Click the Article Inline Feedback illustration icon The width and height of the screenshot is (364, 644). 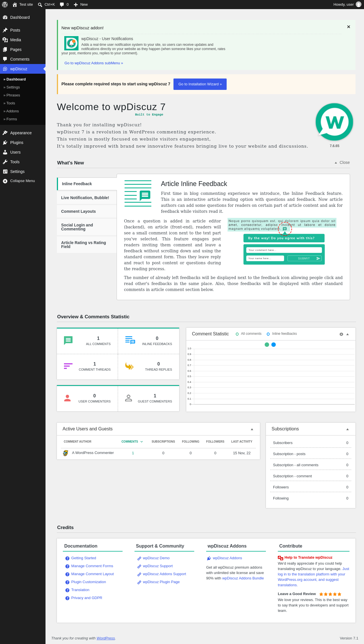pyautogui.click(x=138, y=193)
